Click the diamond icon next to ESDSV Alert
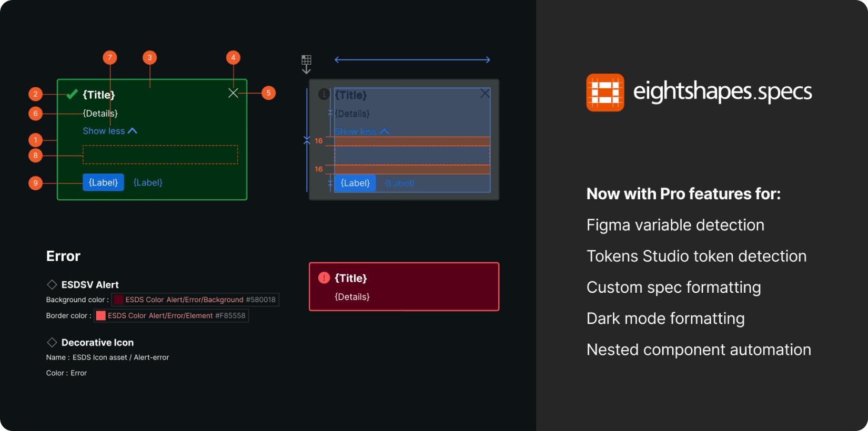 coord(52,284)
